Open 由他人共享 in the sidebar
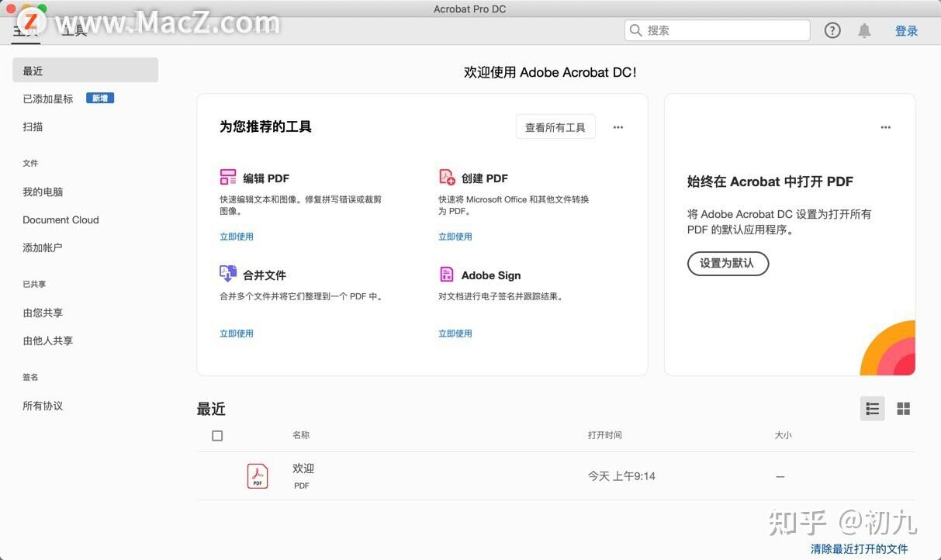Screen dimensions: 941x560 [x=48, y=340]
